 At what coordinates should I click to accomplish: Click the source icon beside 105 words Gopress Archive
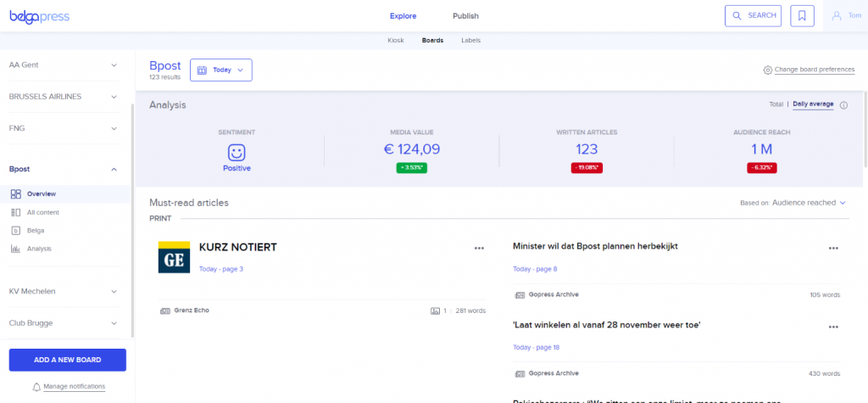click(520, 295)
